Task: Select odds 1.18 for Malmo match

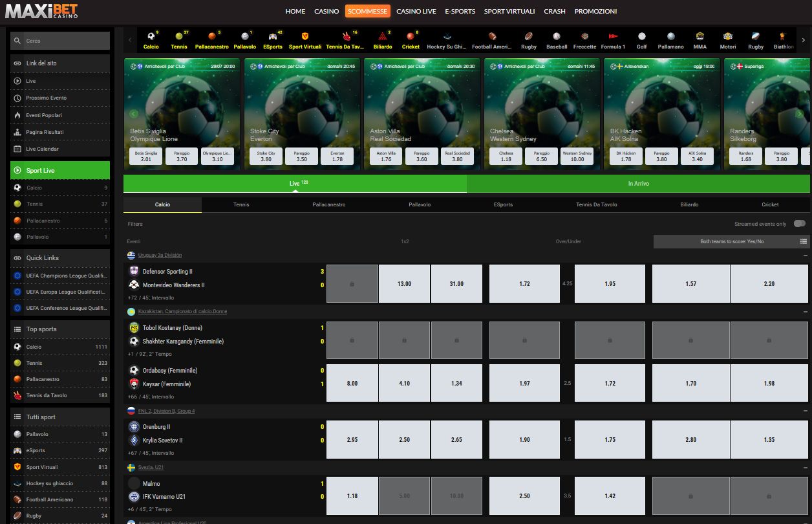Action: point(352,496)
